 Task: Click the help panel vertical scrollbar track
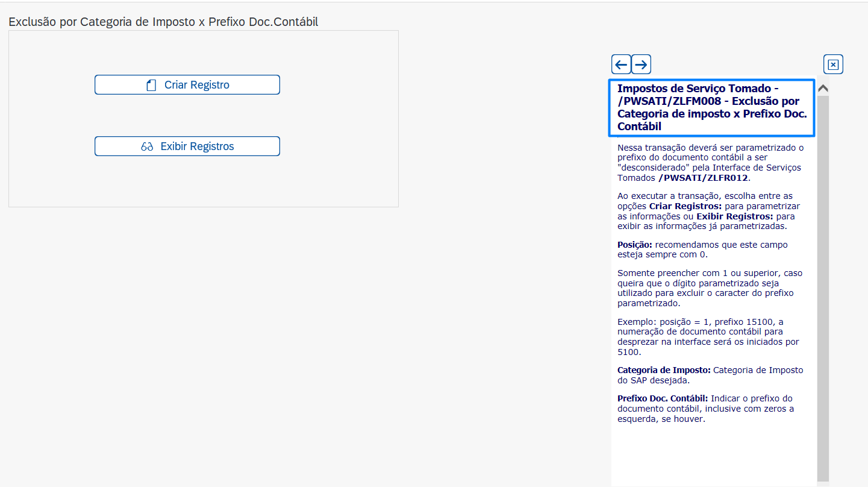(x=823, y=289)
